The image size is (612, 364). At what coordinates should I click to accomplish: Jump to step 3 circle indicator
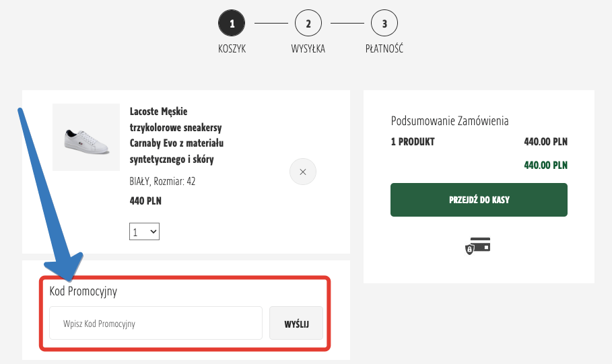(384, 25)
